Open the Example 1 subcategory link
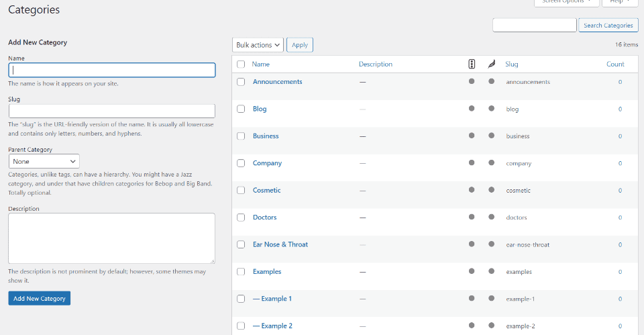Image resolution: width=644 pixels, height=335 pixels. (x=272, y=299)
